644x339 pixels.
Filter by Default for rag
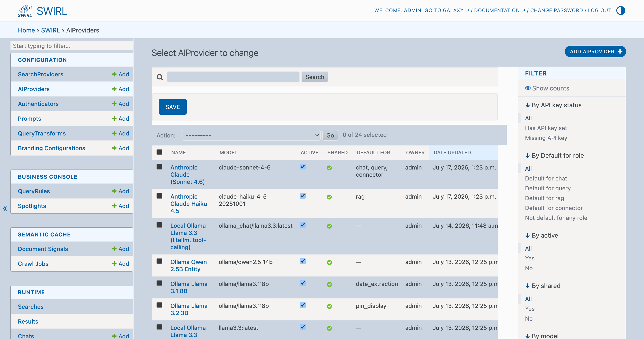click(x=544, y=198)
